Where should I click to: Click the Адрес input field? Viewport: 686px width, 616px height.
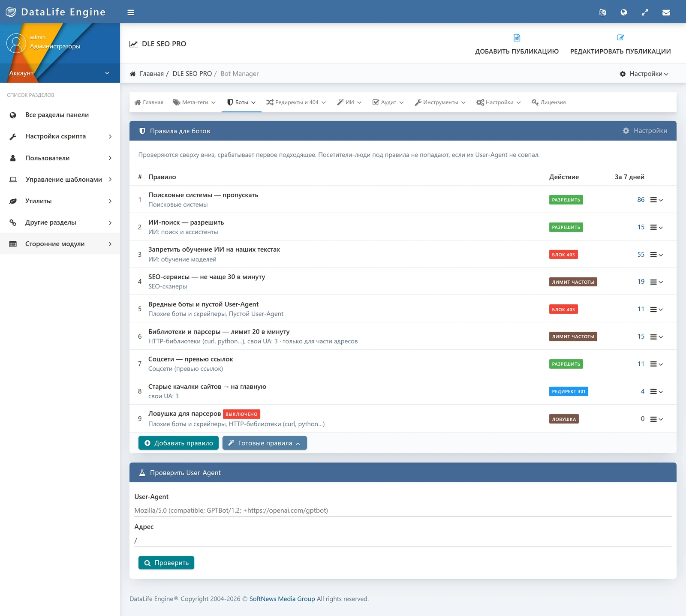(x=403, y=541)
